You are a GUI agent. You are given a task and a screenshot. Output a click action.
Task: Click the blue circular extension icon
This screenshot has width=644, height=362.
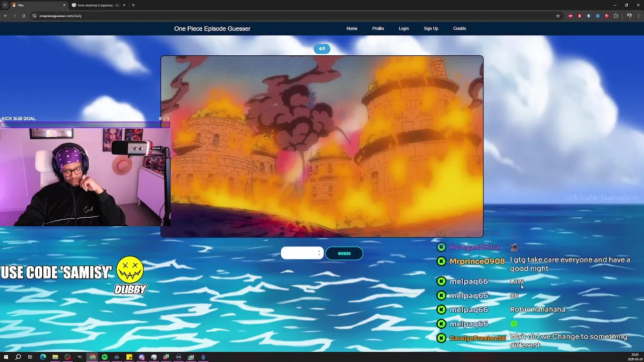click(598, 16)
